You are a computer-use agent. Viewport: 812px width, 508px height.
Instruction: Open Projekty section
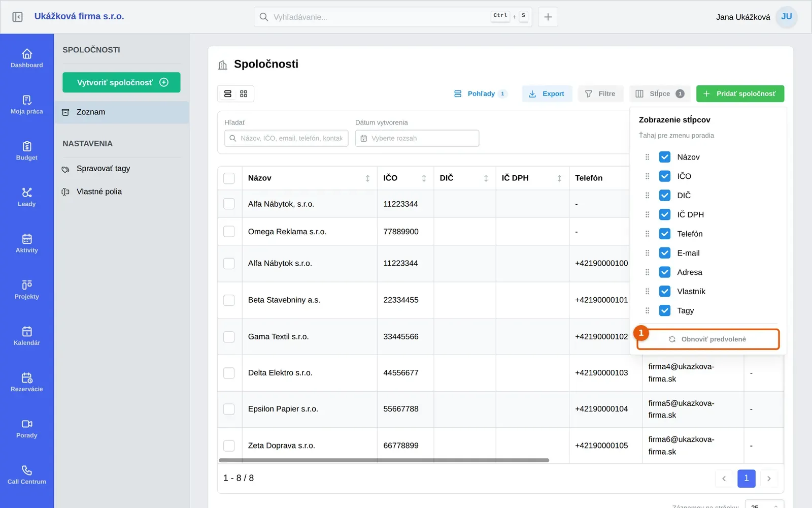pyautogui.click(x=27, y=289)
